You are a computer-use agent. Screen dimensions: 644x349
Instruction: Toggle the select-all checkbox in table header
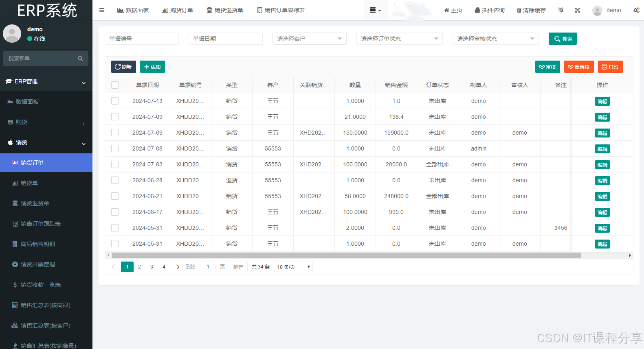(x=115, y=85)
